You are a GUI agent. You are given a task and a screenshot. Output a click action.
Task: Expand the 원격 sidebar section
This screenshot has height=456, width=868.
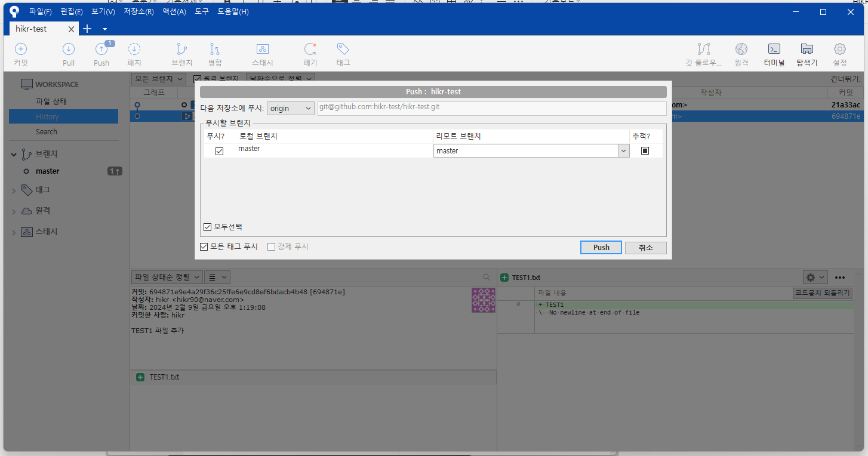click(14, 211)
